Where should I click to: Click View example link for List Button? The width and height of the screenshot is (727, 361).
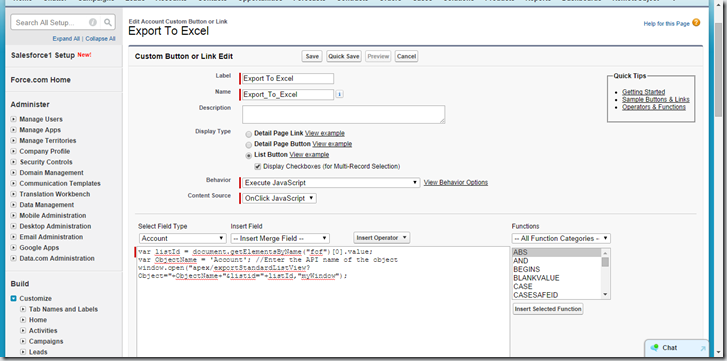point(309,155)
